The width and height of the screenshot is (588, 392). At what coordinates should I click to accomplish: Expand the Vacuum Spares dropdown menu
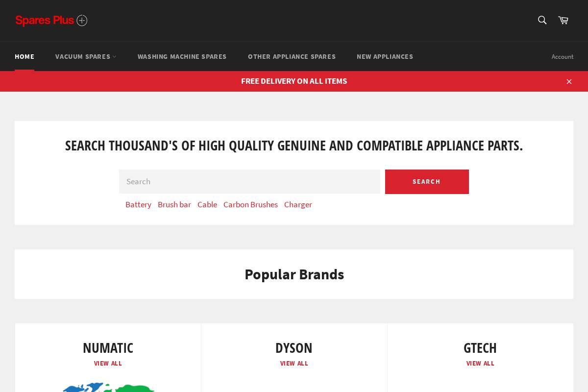[x=86, y=56]
